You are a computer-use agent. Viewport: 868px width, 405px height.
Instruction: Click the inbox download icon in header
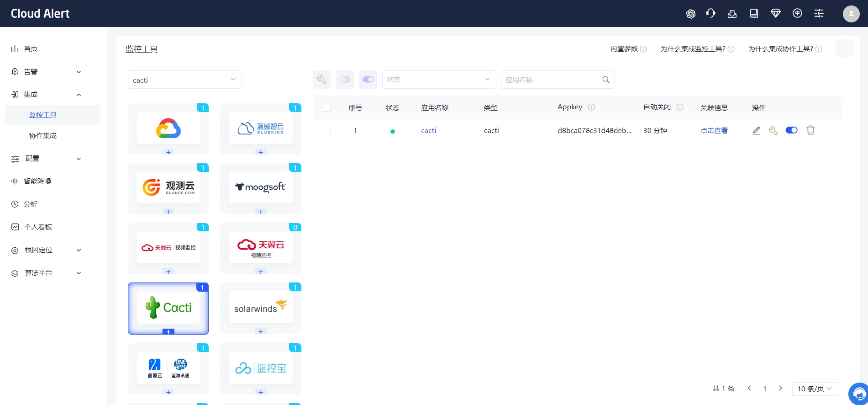coord(732,13)
